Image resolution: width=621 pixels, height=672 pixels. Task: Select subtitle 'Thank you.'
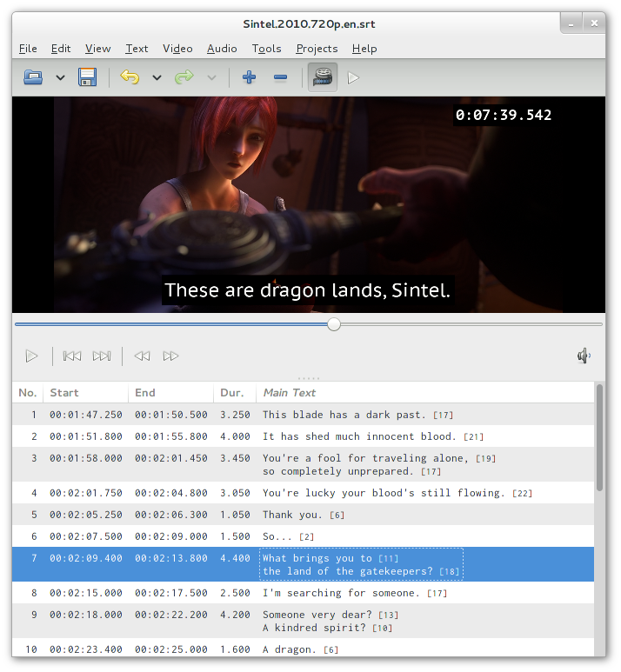tap(303, 515)
